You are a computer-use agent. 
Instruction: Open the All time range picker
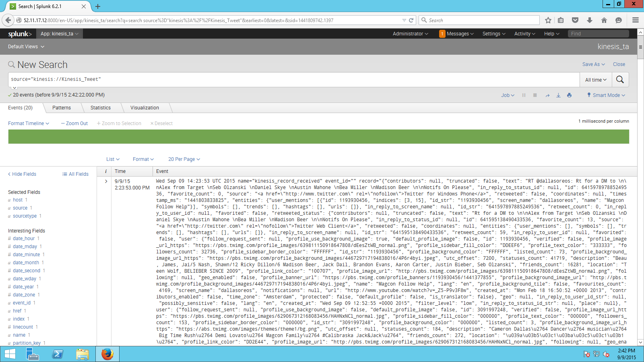pos(595,80)
